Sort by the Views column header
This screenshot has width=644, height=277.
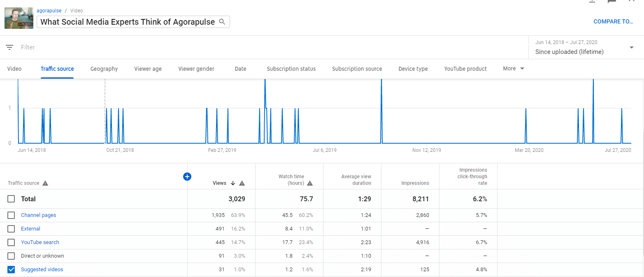[x=220, y=183]
